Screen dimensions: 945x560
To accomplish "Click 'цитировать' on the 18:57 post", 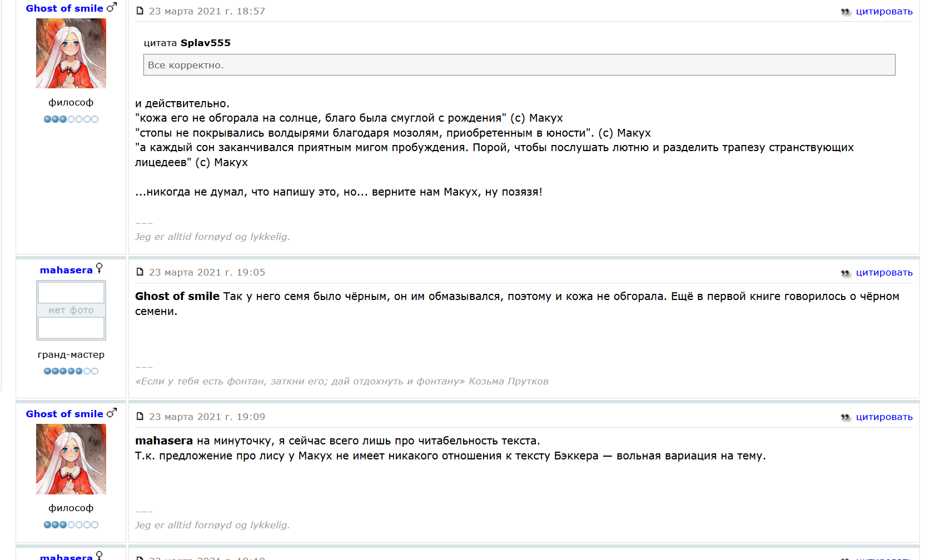I will tap(884, 12).
